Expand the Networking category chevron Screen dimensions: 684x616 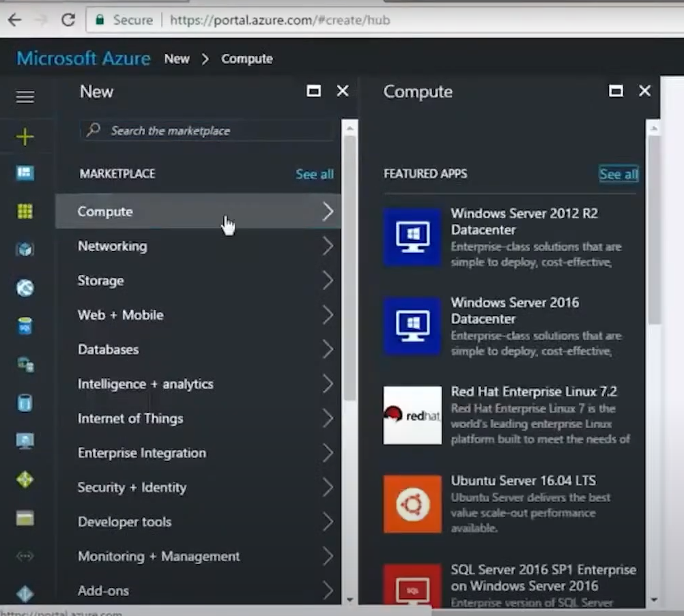[328, 246]
